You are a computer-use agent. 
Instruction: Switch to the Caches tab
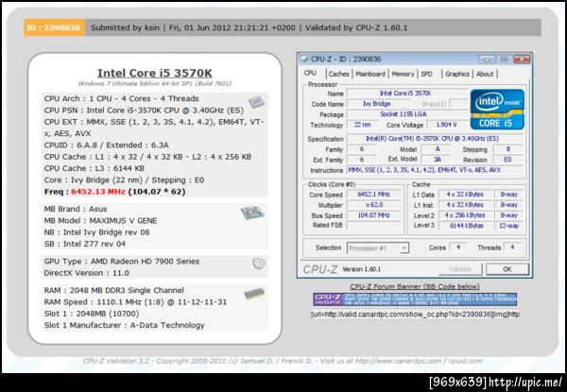(x=339, y=74)
